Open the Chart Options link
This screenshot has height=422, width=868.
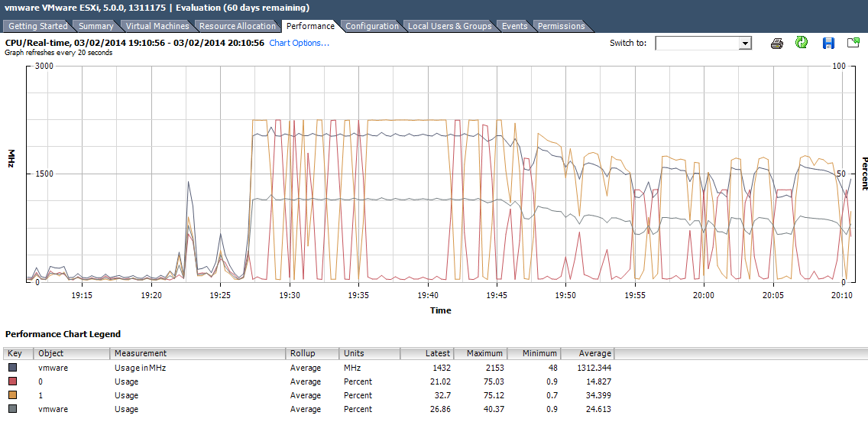tap(299, 43)
